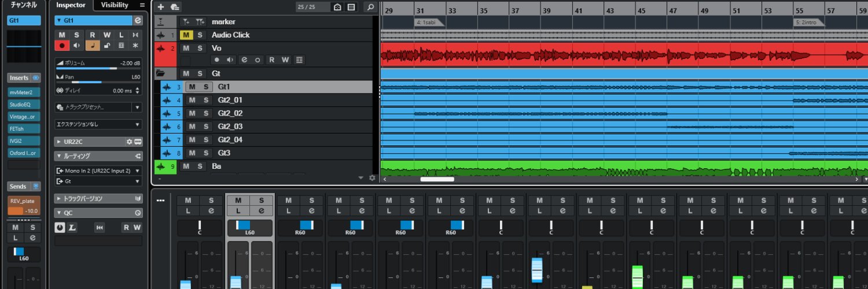Toggle the QC power button in Inspector
This screenshot has height=289, width=868.
[60, 228]
